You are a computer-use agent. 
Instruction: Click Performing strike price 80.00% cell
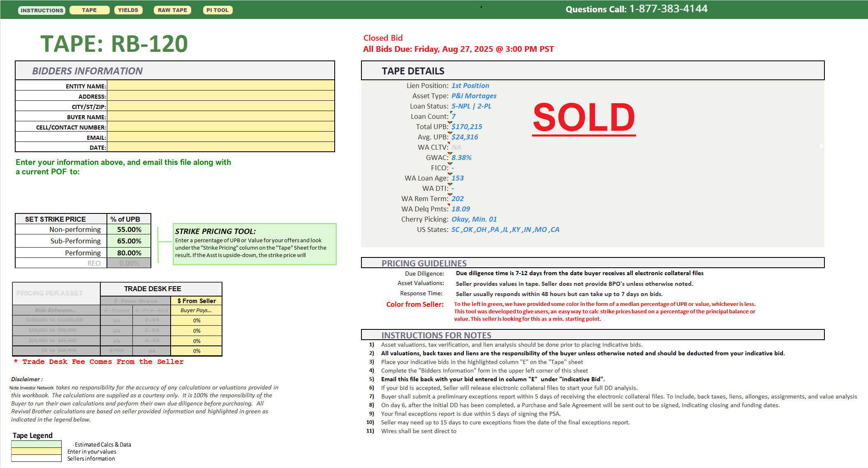tap(129, 253)
